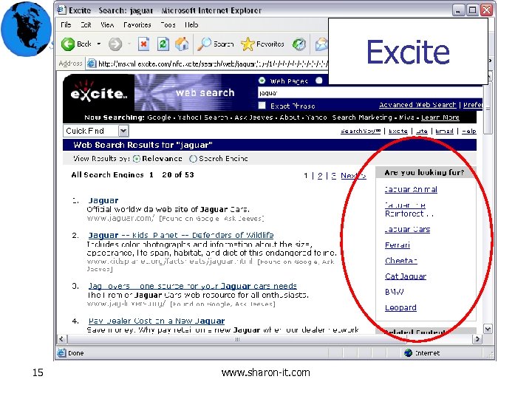The width and height of the screenshot is (532, 399).
Task: Click Ferrari suggestion link
Action: click(x=398, y=245)
